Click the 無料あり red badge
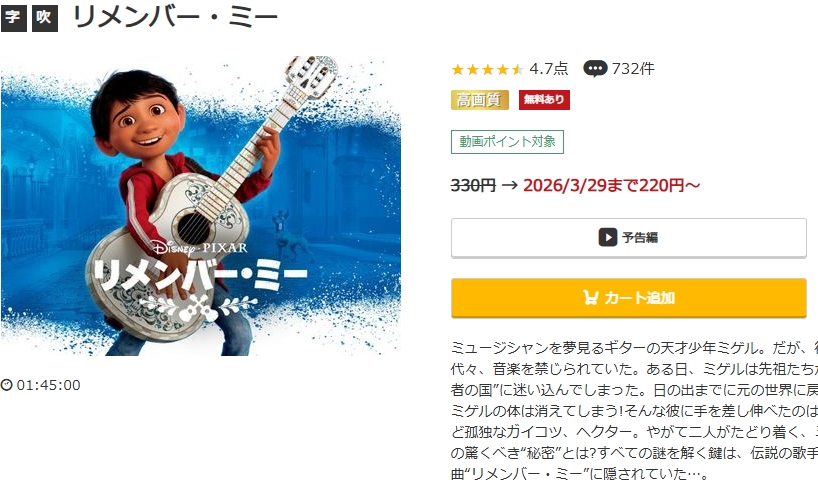Image resolution: width=818 pixels, height=486 pixels. click(x=544, y=100)
